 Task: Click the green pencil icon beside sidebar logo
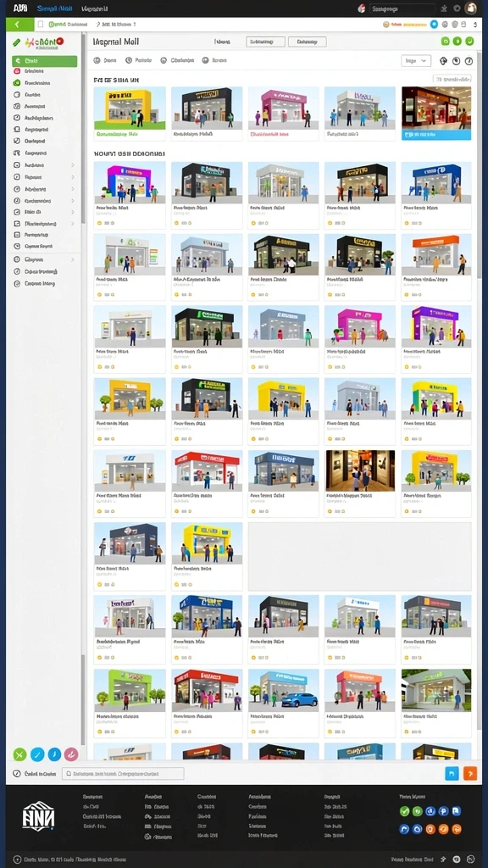click(17, 42)
